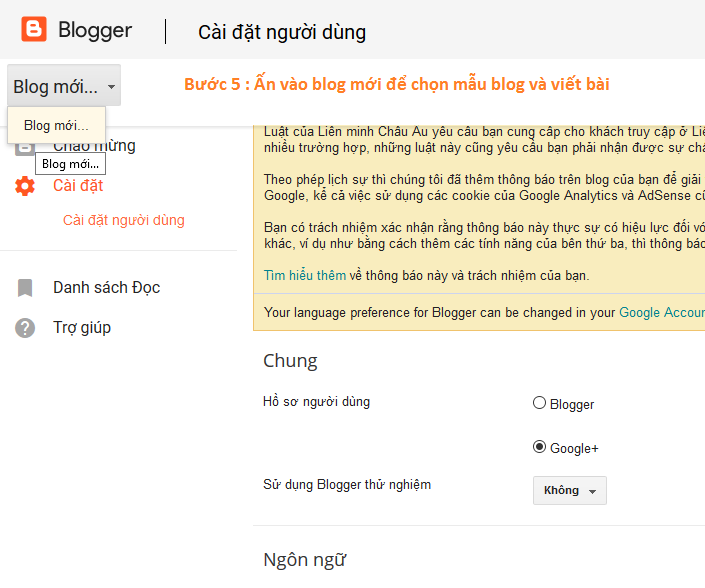
Task: Follow the Tìm hiểu thêm link
Action: coord(305,275)
